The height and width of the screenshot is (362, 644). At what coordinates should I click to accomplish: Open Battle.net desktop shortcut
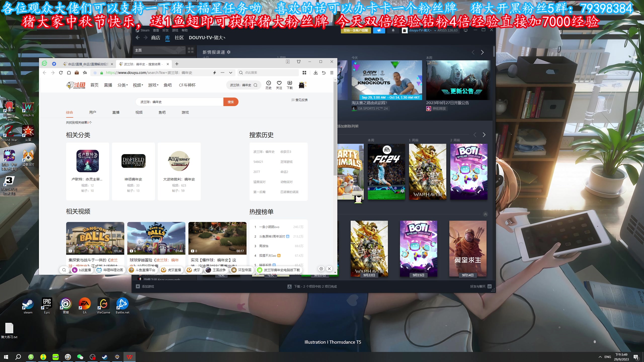coord(123,306)
